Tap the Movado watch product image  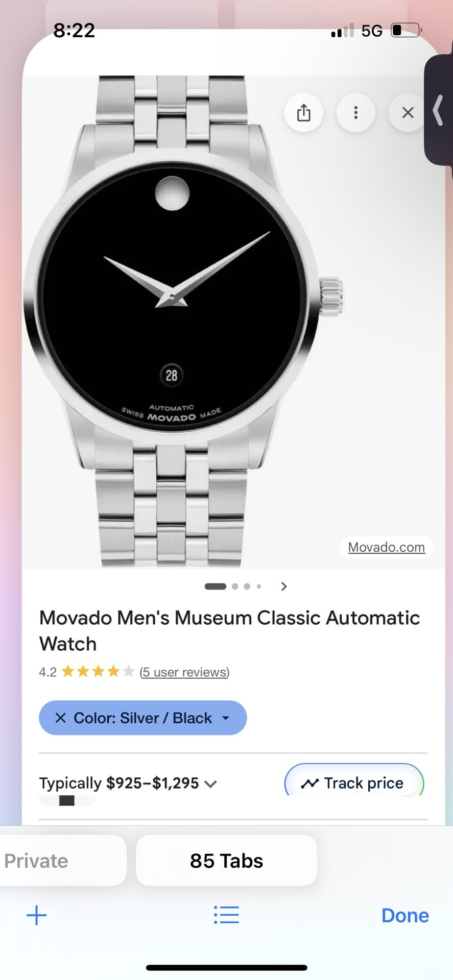(x=184, y=322)
